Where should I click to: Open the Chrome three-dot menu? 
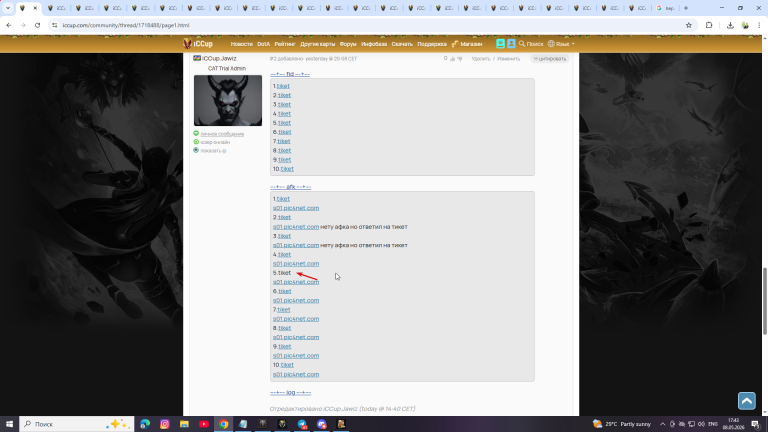(x=759, y=25)
